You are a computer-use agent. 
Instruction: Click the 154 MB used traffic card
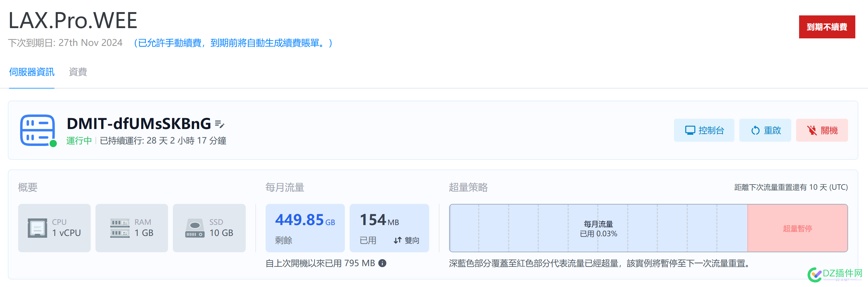pyautogui.click(x=389, y=228)
